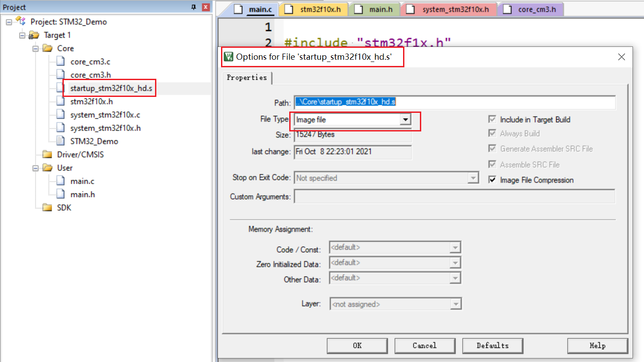Click the system_stm32f10x.c file icon
This screenshot has height=362, width=644.
61,115
